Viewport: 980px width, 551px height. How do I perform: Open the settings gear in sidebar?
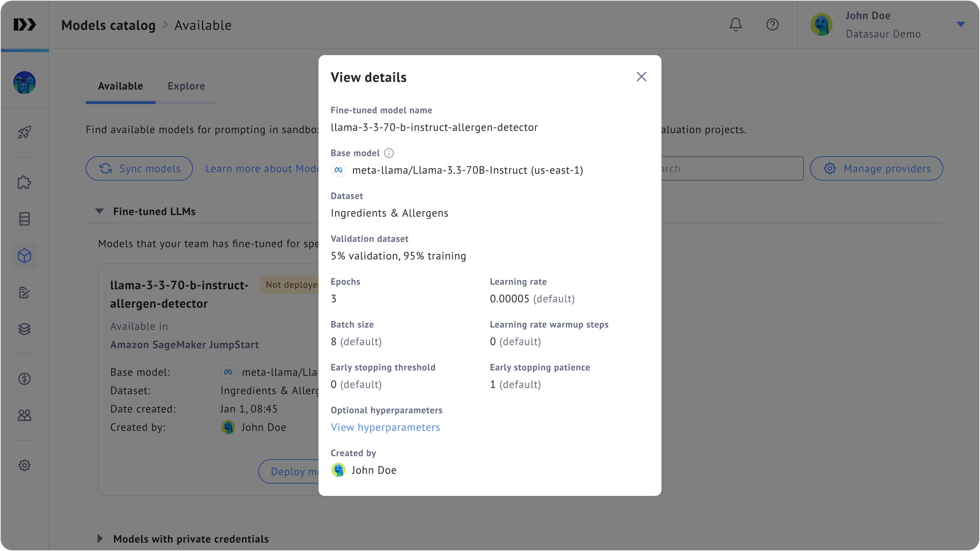24,465
